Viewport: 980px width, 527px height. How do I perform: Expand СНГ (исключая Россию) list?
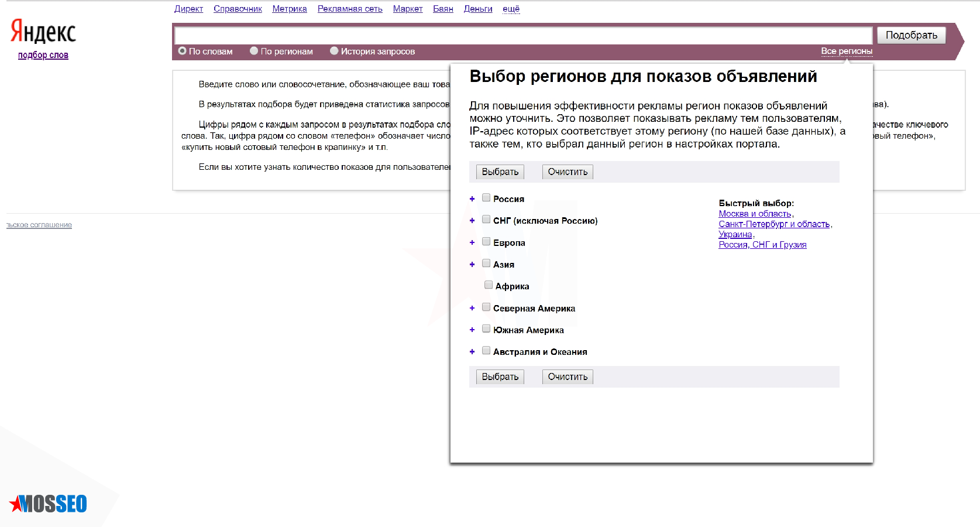(472, 221)
